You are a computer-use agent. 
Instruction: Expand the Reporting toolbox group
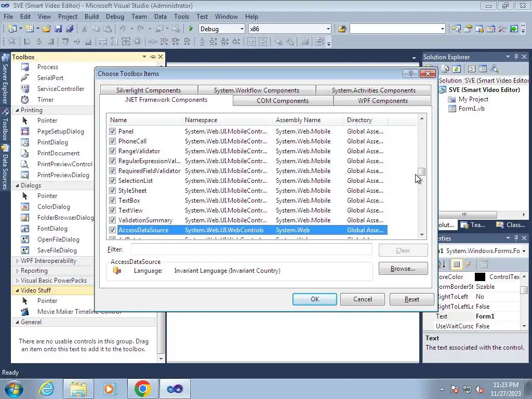17,270
